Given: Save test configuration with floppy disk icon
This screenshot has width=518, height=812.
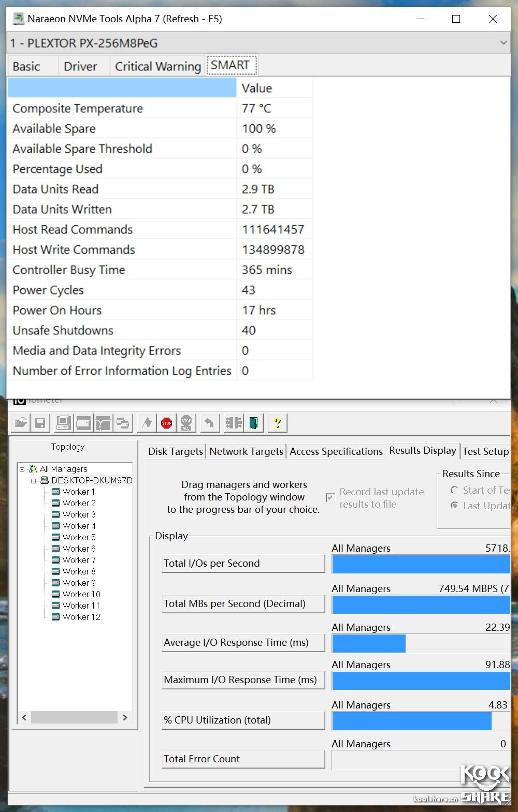Looking at the screenshot, I should click(x=40, y=423).
